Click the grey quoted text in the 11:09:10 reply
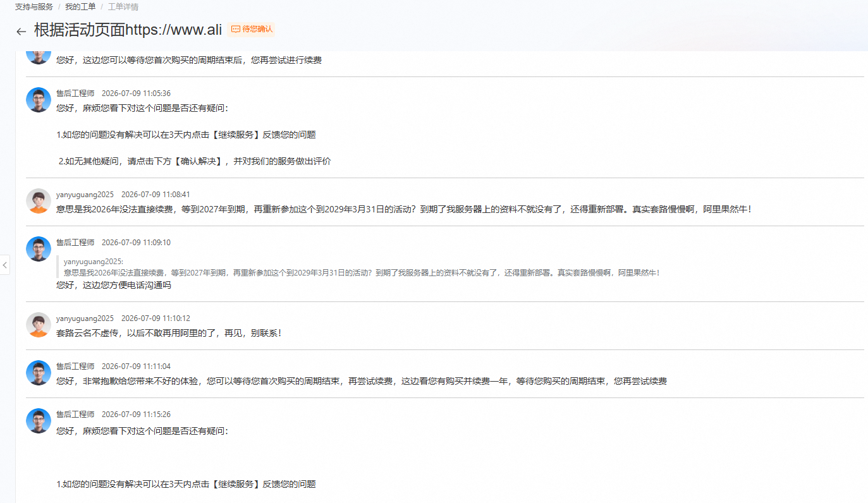 pos(363,273)
